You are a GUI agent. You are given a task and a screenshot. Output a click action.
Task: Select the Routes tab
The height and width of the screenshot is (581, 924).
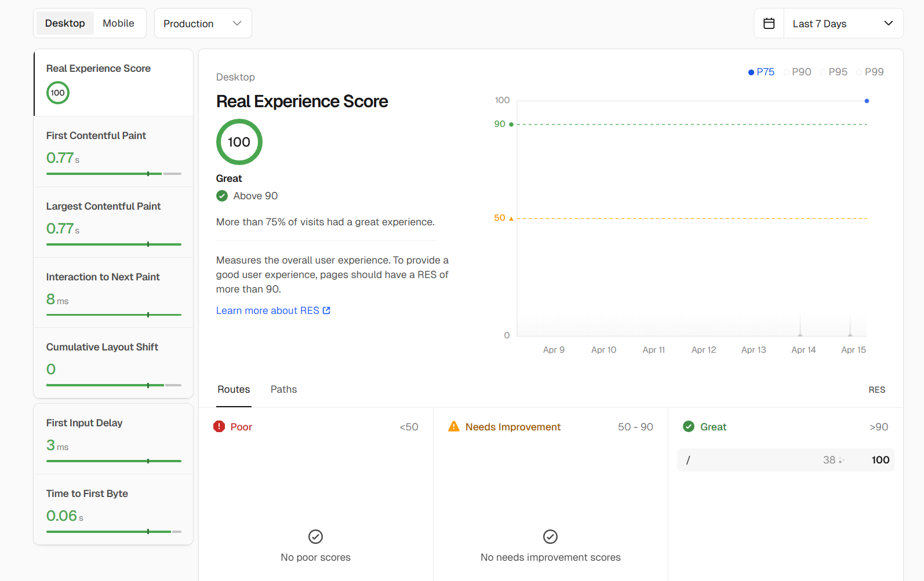[x=234, y=389]
